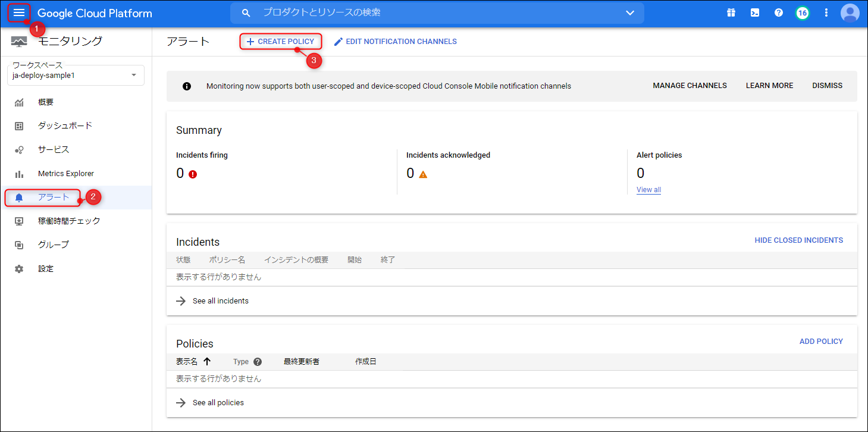Expand the ja-deploy-sample1 workspace dropdown
868x432 pixels.
coord(133,75)
